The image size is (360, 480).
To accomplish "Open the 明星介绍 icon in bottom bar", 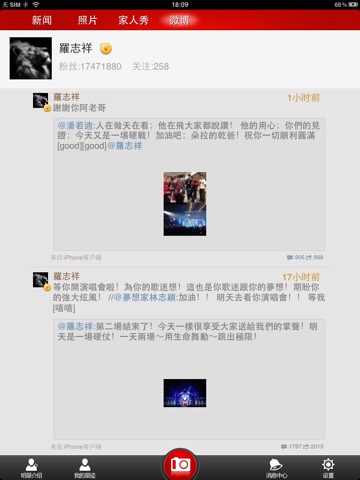I will 31,468.
